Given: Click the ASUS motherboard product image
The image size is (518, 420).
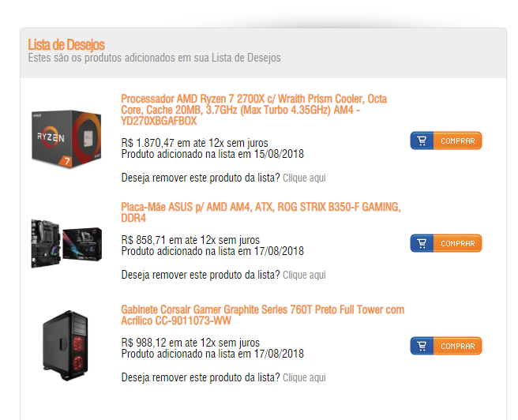Looking at the screenshot, I should point(66,243).
